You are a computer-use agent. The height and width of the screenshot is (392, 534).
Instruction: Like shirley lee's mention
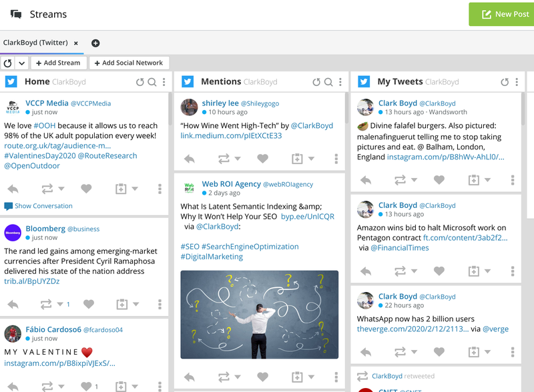tap(262, 159)
